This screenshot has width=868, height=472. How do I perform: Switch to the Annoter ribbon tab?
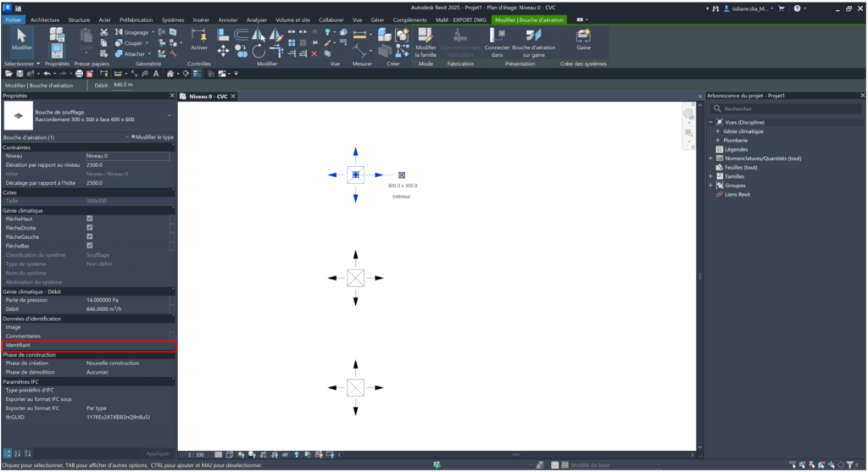[227, 19]
